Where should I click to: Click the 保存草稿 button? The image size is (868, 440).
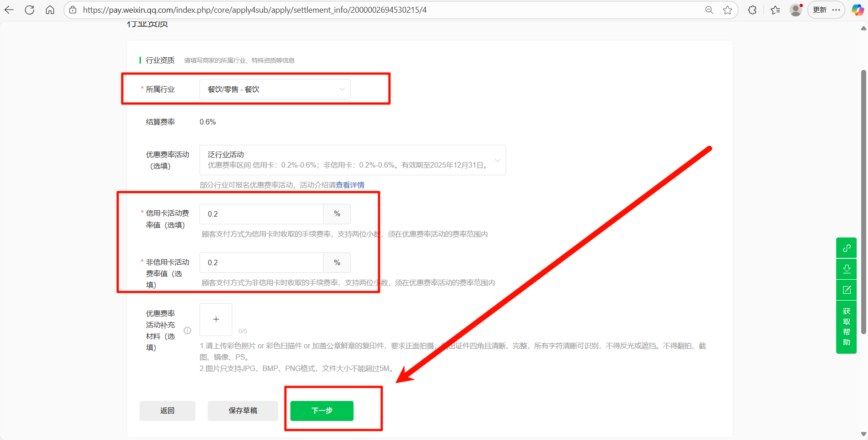(243, 410)
